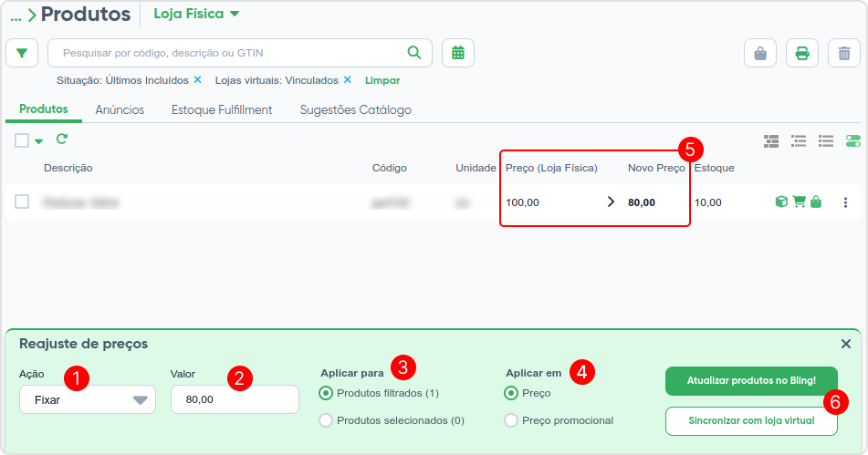
Task: Refresh the product list
Action: [61, 139]
